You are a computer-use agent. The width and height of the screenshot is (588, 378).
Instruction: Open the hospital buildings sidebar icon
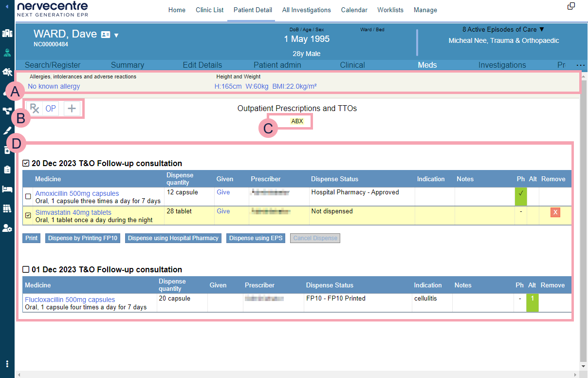7,33
